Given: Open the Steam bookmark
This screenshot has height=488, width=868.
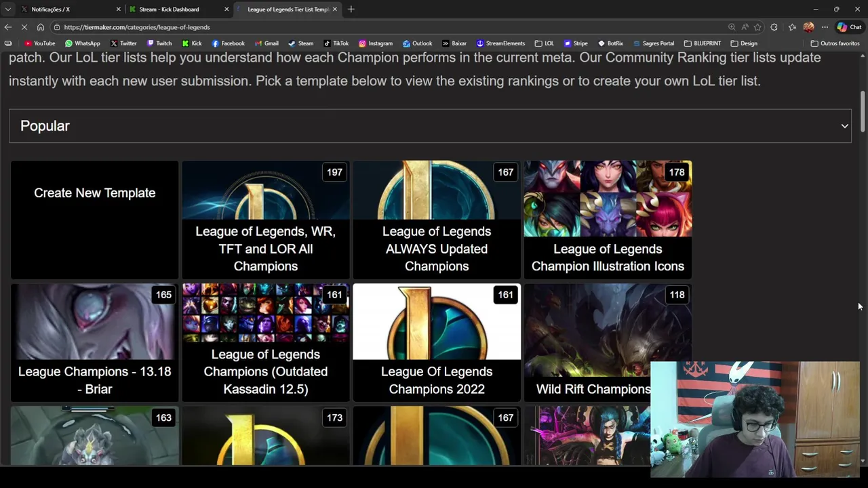Looking at the screenshot, I should [x=300, y=43].
